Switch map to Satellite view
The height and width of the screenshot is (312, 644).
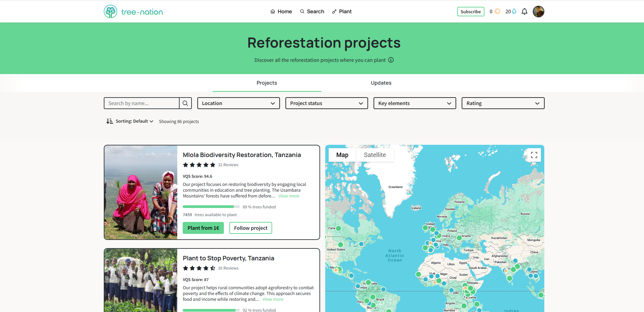point(375,155)
